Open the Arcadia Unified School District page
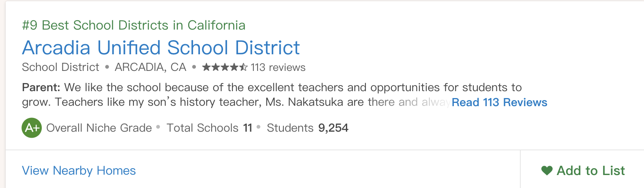 tap(161, 48)
